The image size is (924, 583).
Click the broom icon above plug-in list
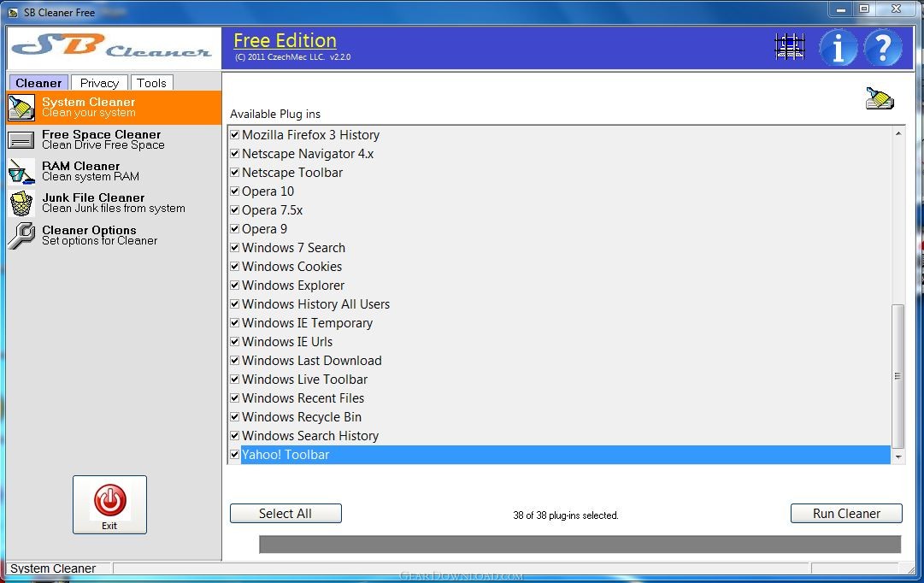tap(880, 98)
